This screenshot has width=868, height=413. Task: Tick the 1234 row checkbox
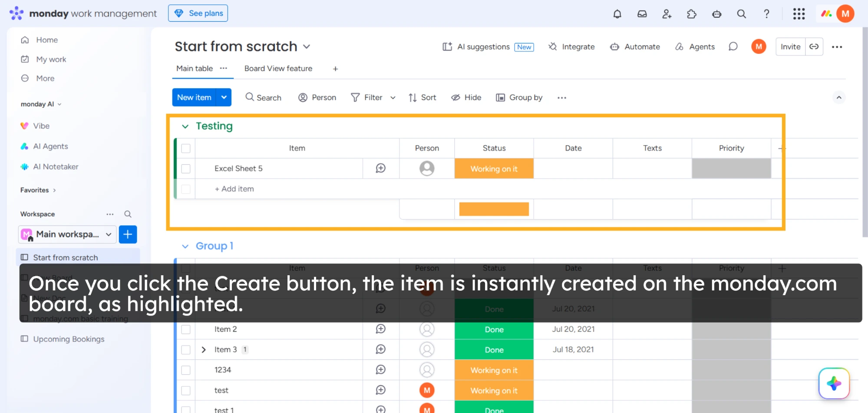pos(186,370)
